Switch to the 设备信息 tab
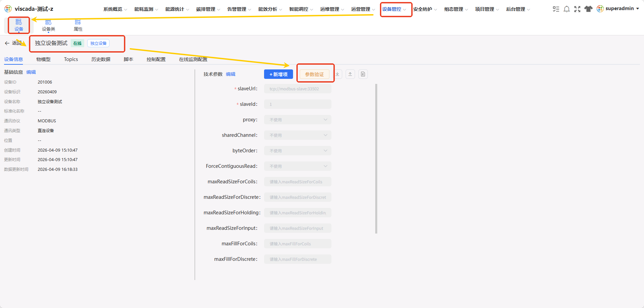The height and width of the screenshot is (308, 644). (x=13, y=59)
